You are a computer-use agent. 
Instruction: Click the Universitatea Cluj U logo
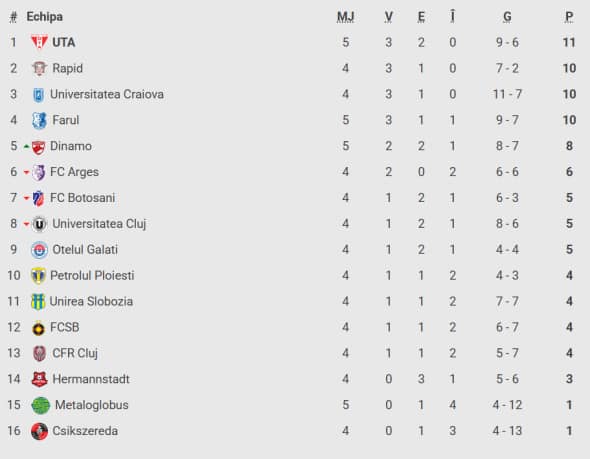click(39, 224)
